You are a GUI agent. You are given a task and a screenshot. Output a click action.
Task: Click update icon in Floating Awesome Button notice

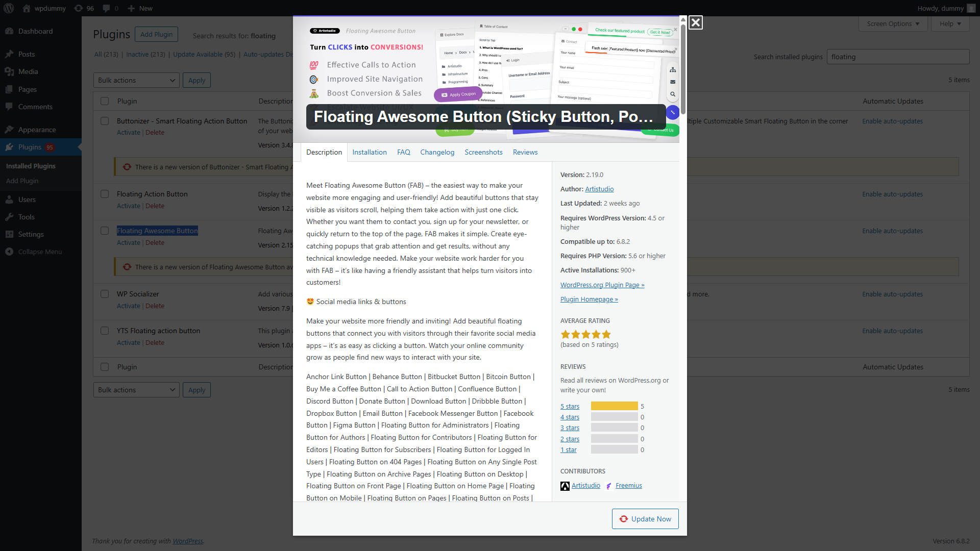pos(127,267)
